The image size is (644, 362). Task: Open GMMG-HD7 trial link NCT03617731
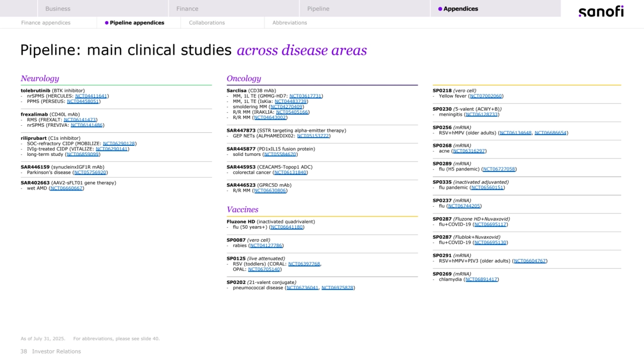(305, 96)
